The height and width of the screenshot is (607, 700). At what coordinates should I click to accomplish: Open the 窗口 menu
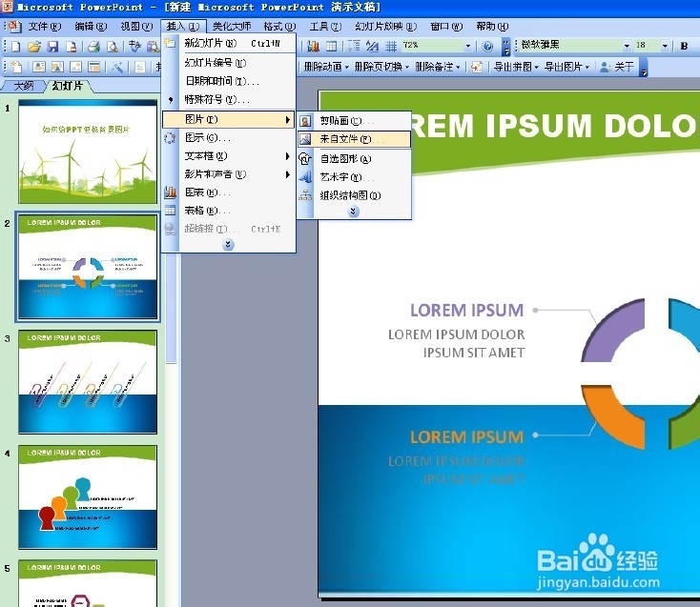(446, 27)
